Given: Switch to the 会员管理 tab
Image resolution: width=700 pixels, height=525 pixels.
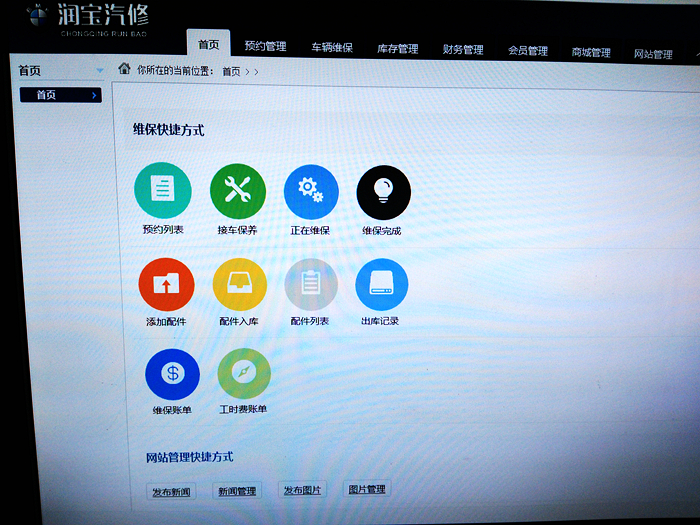Looking at the screenshot, I should click(x=528, y=51).
